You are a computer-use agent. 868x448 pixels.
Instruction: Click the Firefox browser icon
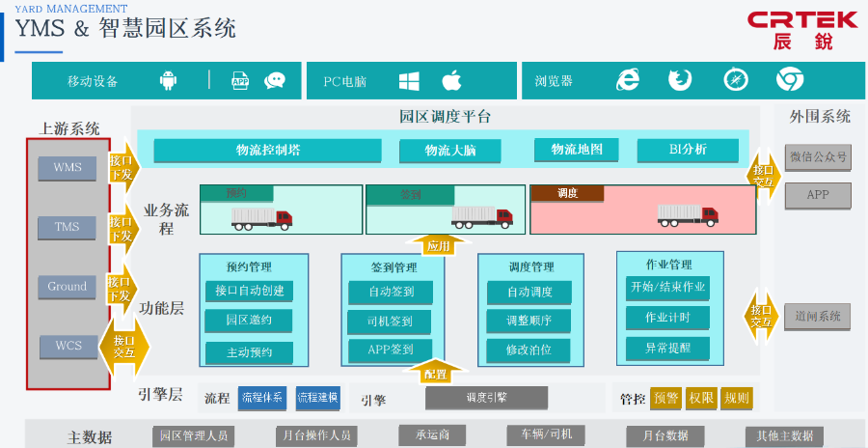pos(680,80)
